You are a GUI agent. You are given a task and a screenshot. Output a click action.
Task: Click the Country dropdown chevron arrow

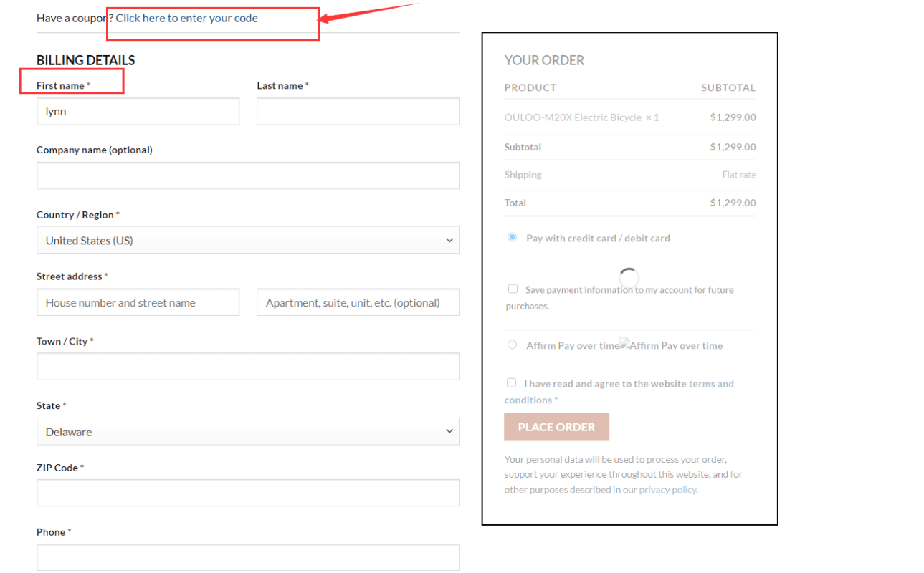[x=449, y=241]
